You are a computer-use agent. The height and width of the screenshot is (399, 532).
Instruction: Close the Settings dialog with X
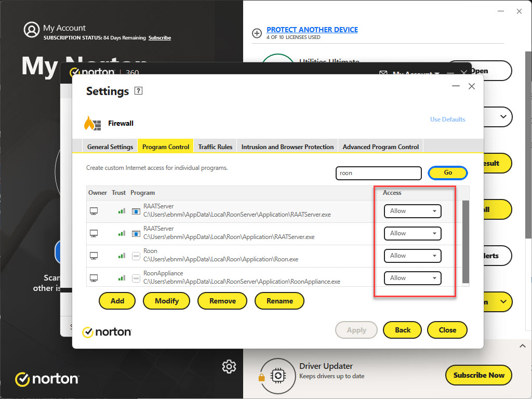coord(472,86)
